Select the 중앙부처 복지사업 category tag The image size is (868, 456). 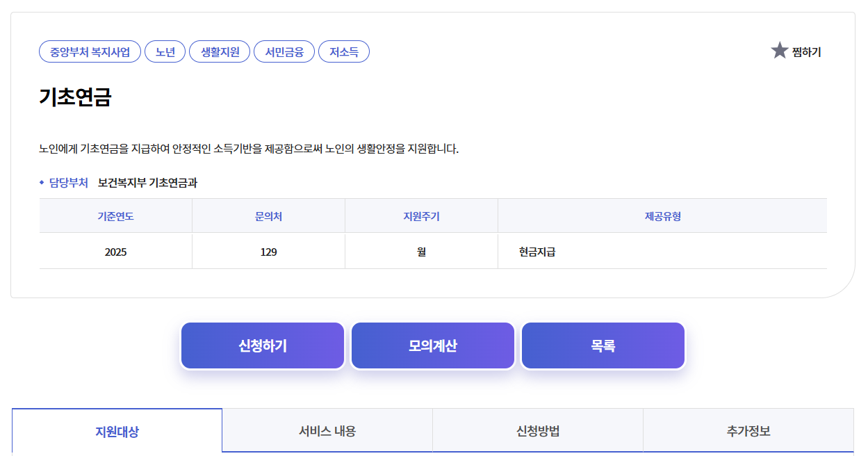click(89, 51)
